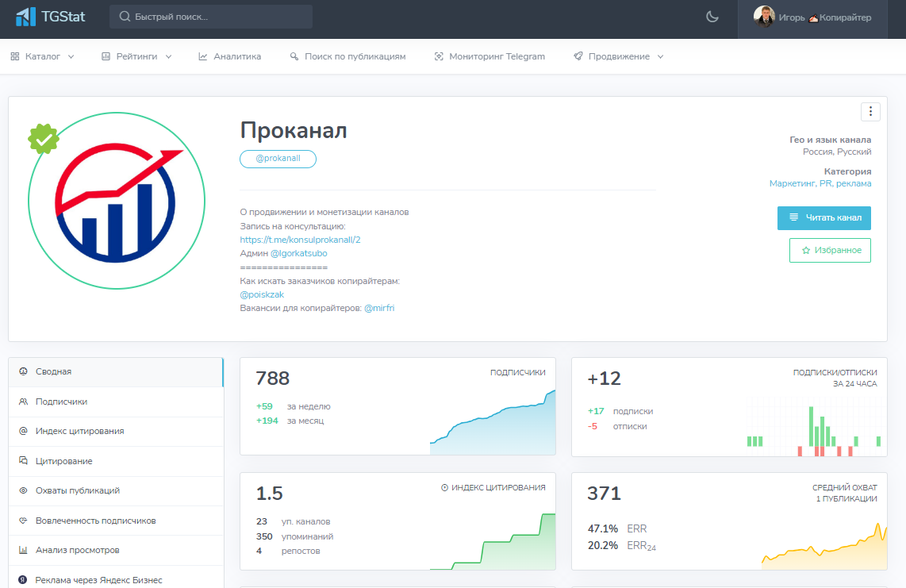Click the Рейтинги icon
The width and height of the screenshot is (906, 588).
[x=106, y=56]
